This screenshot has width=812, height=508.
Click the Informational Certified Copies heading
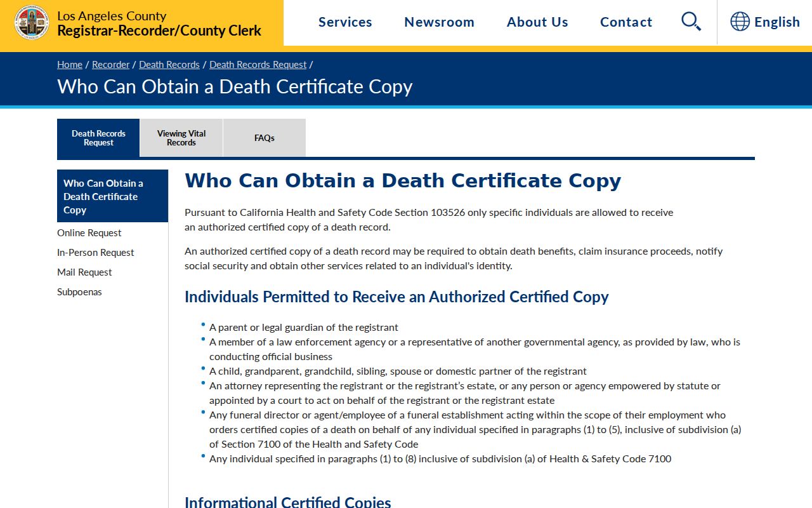point(288,502)
